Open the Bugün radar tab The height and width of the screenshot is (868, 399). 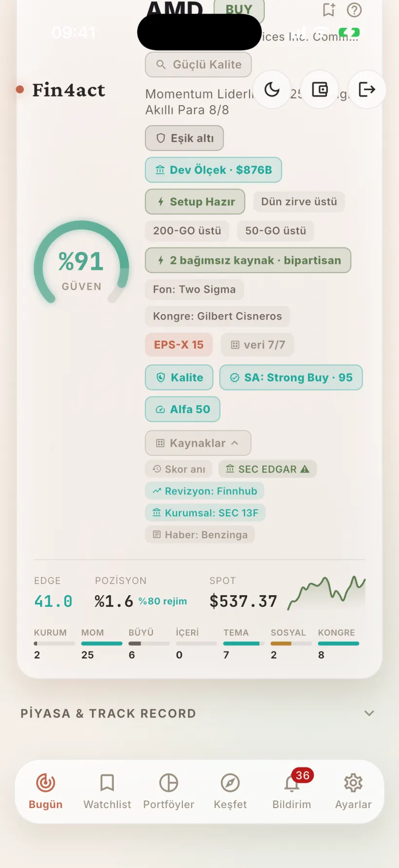tap(46, 792)
